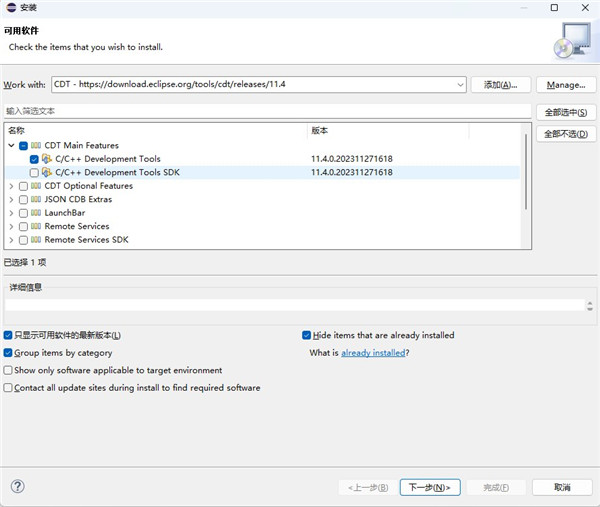Expand the Remote Services SDK category
Image resolution: width=600 pixels, height=507 pixels.
click(x=11, y=240)
